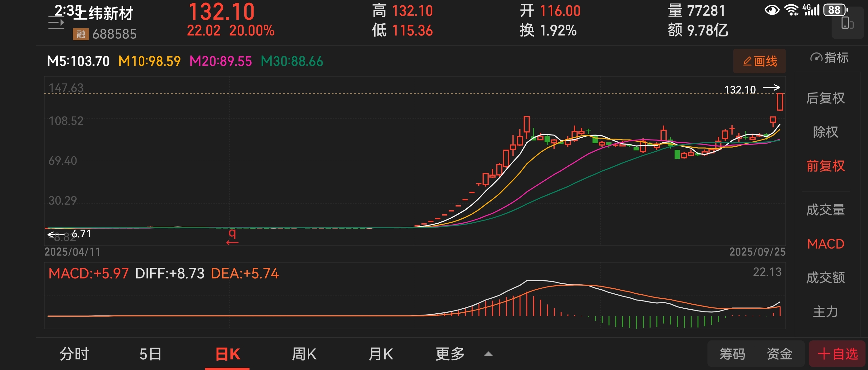Tap the rotate screen icon

pyautogui.click(x=847, y=24)
